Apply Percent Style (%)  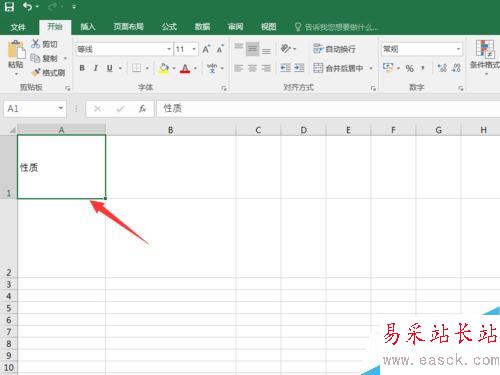[x=410, y=68]
